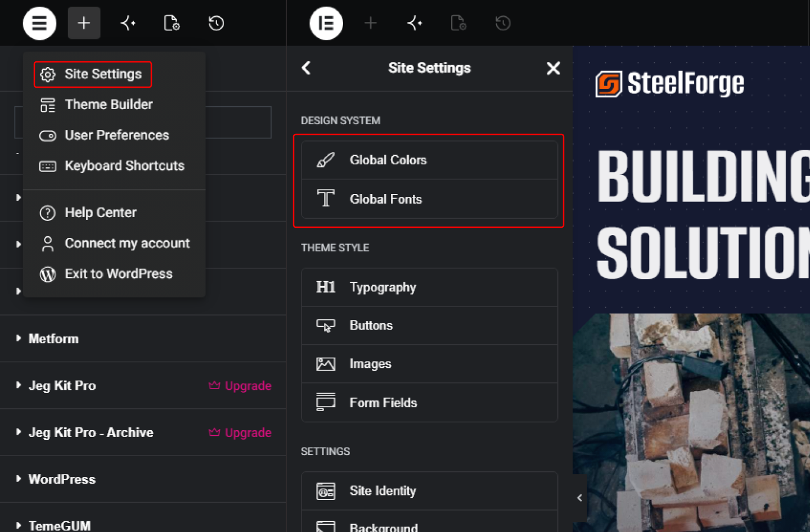Click the Elementor logo in right panel toolbar
The height and width of the screenshot is (532, 810).
coord(326,23)
